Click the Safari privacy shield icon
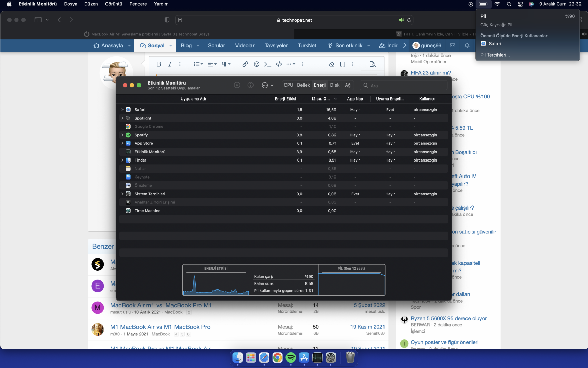 [167, 20]
